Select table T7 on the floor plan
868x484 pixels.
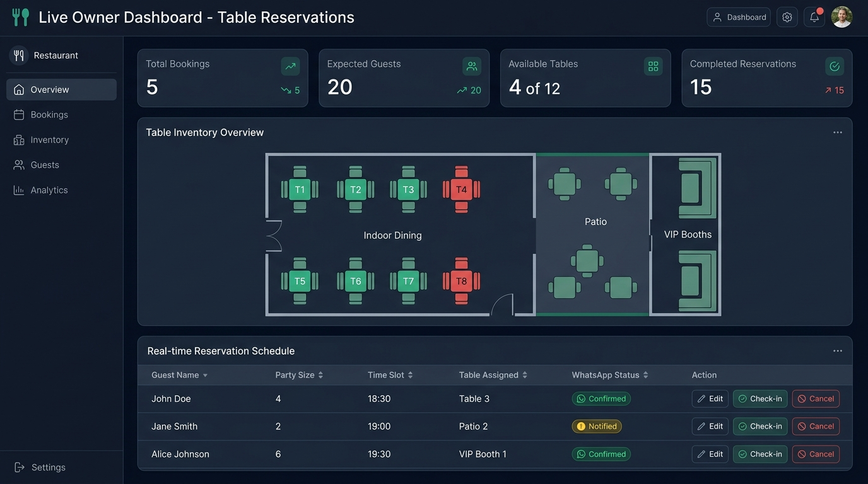408,281
